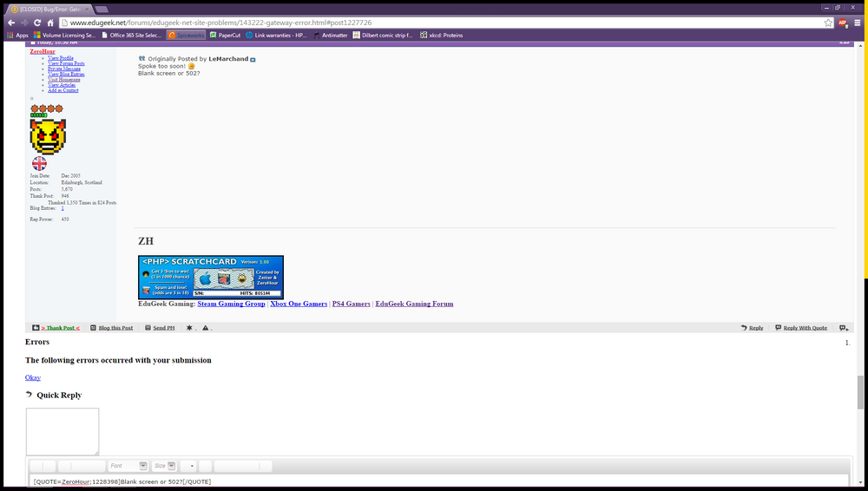
Task: Click View Articles link
Action: [x=62, y=85]
